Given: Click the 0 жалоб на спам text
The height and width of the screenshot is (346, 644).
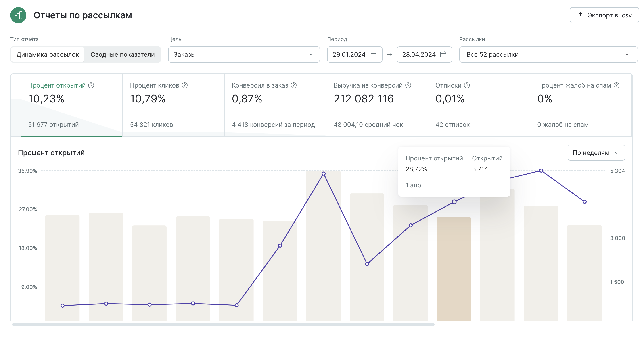Looking at the screenshot, I should (x=563, y=125).
